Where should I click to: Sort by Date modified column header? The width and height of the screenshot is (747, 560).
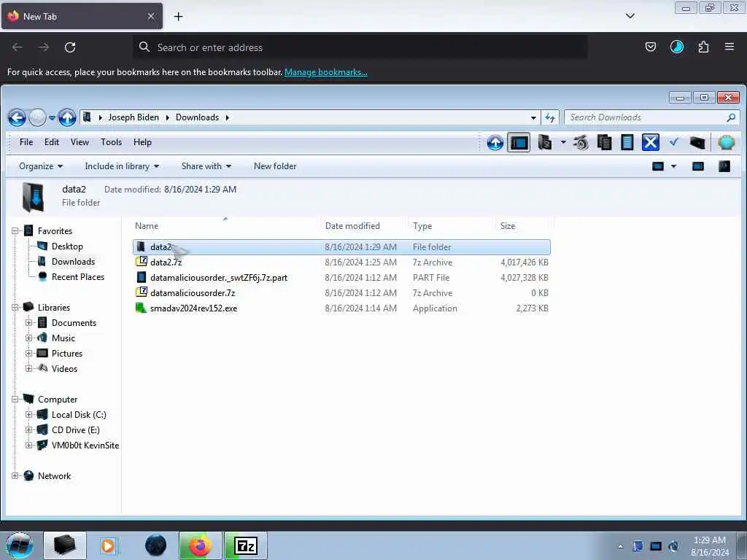(364, 226)
